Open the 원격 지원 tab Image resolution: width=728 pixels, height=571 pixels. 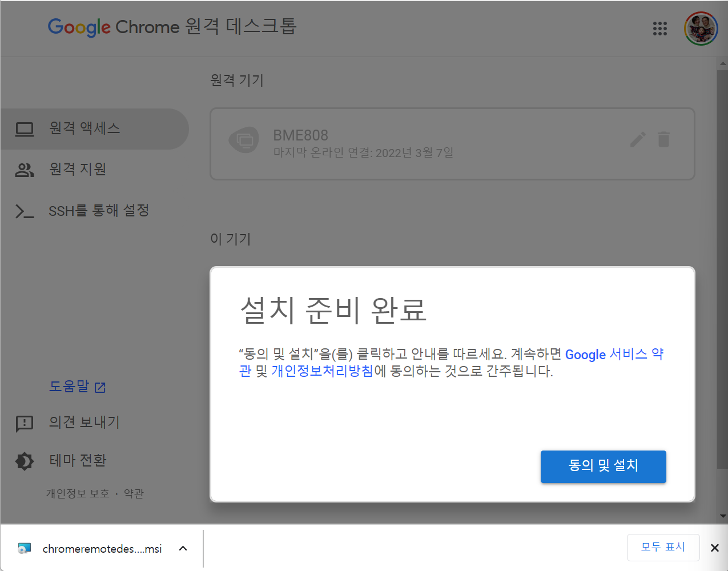click(94, 170)
